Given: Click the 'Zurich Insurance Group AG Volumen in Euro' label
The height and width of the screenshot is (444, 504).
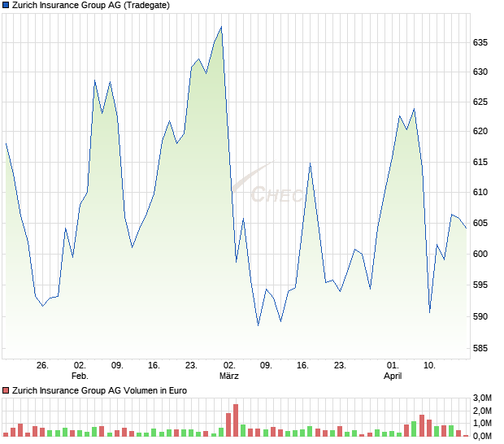Looking at the screenshot, I should 99,390.
